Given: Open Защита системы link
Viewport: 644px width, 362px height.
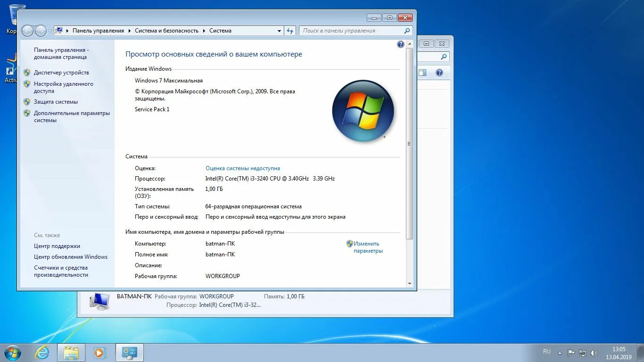Looking at the screenshot, I should [x=56, y=102].
